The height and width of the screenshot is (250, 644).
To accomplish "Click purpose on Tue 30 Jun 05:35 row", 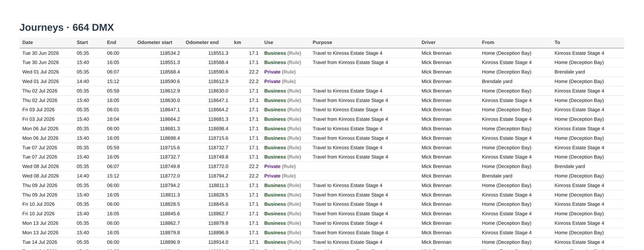I will [x=347, y=53].
